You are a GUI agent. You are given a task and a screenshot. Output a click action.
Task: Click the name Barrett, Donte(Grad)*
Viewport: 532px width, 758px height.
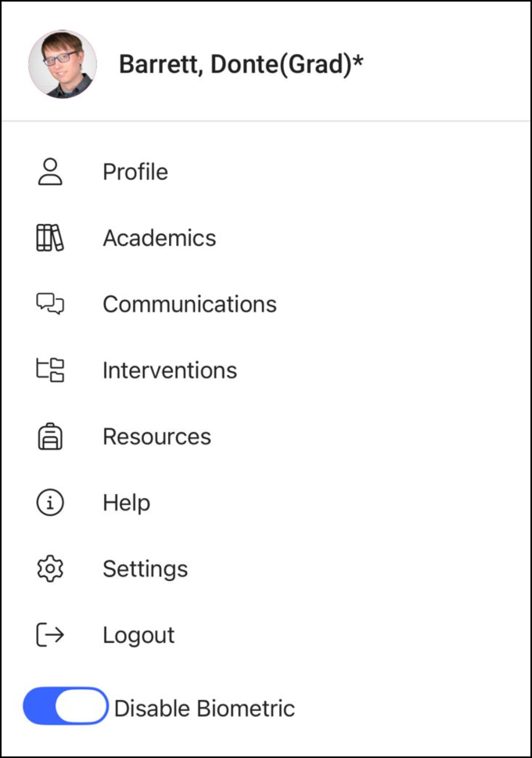[x=241, y=64]
